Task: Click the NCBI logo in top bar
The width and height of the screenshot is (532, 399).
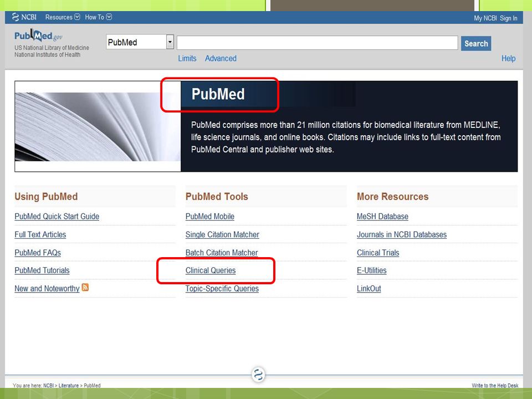Action: 24,17
